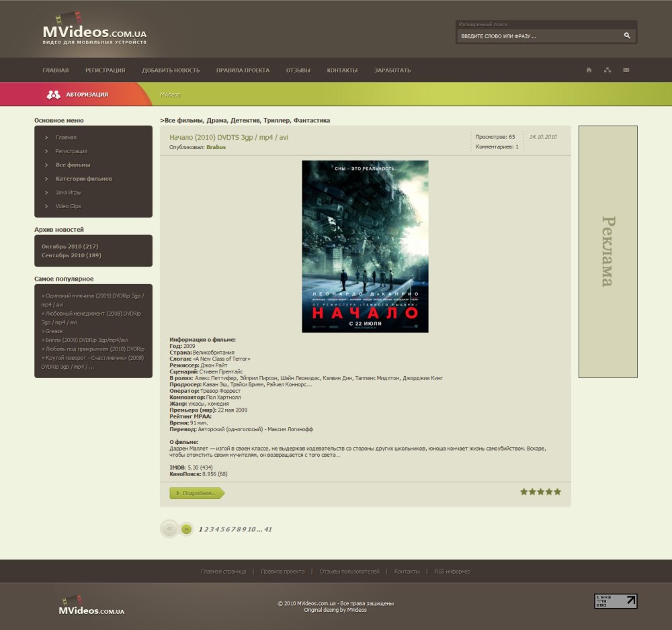The height and width of the screenshot is (630, 672).
Task: Click the MVideos breadcrumb link
Action: tap(170, 95)
